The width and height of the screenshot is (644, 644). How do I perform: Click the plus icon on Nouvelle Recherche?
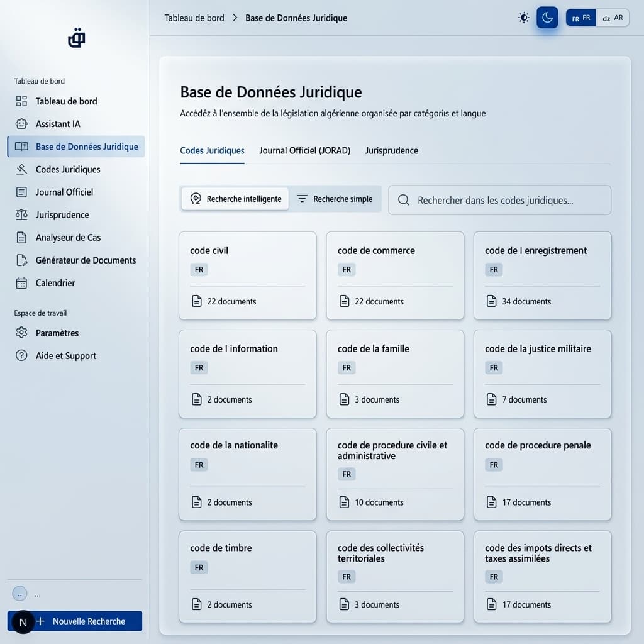coord(40,621)
